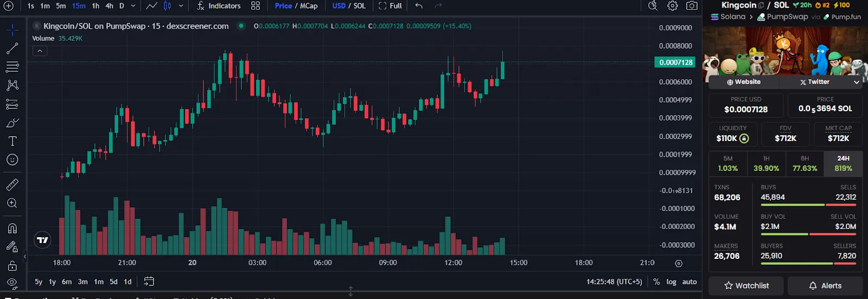Image resolution: width=868 pixels, height=299 pixels.
Task: Switch chart to Price view
Action: 283,6
